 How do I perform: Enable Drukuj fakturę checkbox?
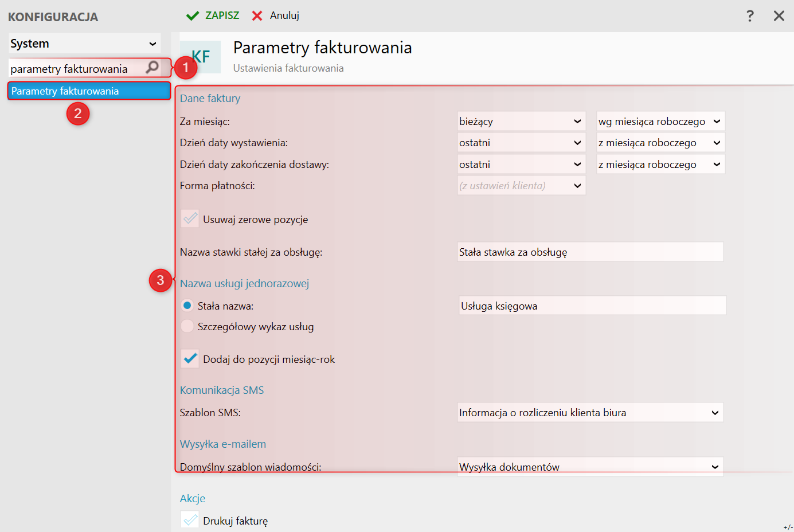point(190,519)
